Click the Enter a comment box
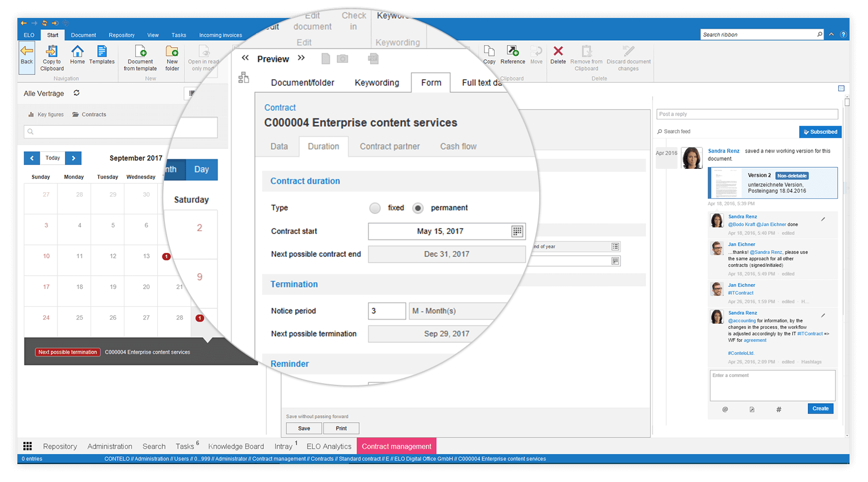 773,385
